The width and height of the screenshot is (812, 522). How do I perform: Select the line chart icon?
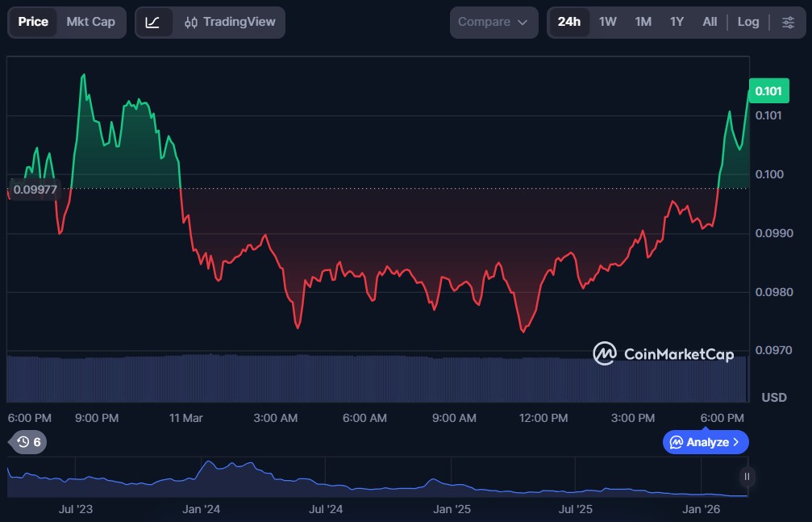(x=152, y=22)
